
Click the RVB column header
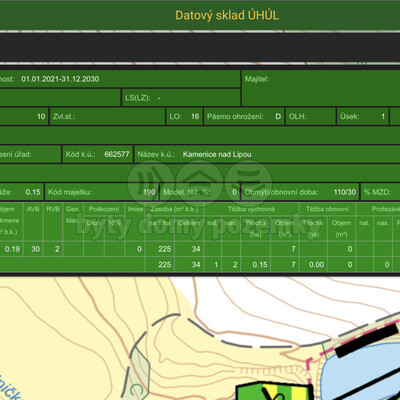tap(53, 209)
